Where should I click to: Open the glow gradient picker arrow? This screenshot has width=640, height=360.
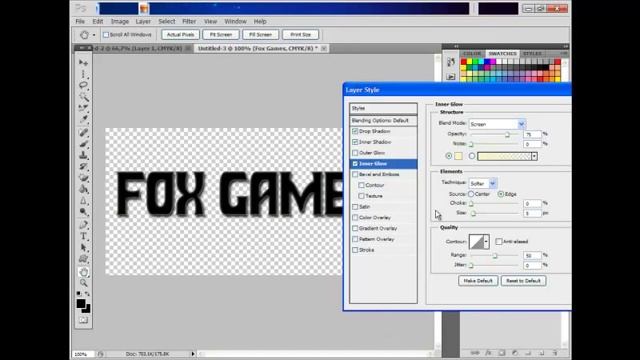click(534, 156)
